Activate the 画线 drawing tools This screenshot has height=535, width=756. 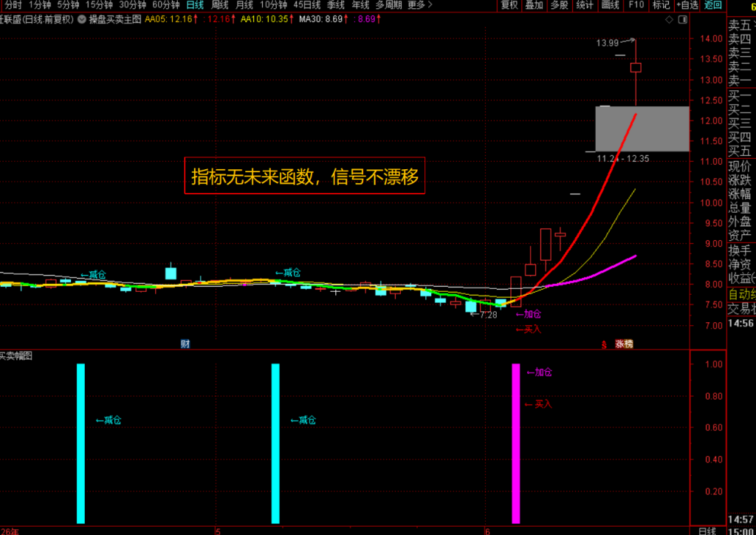tap(611, 5)
